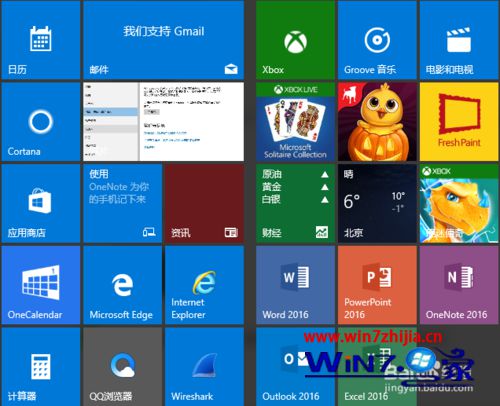Launch Word 2016 from its tile
The width and height of the screenshot is (500, 406).
295,285
